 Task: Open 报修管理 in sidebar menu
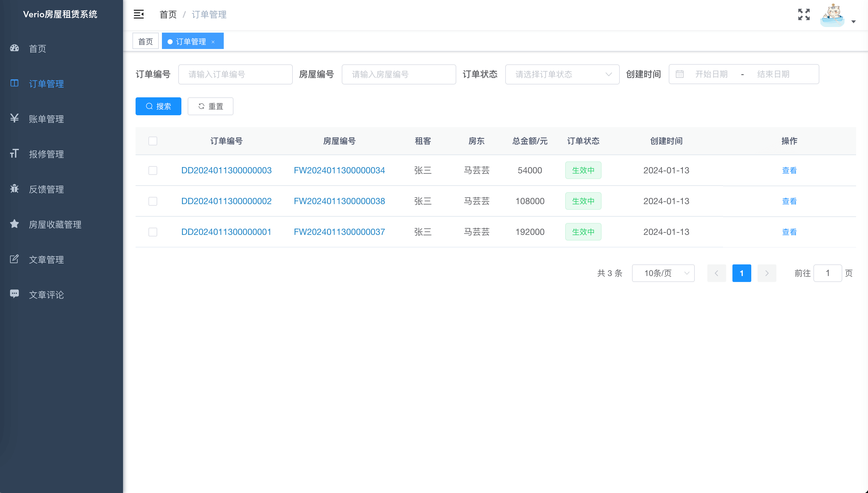click(46, 154)
